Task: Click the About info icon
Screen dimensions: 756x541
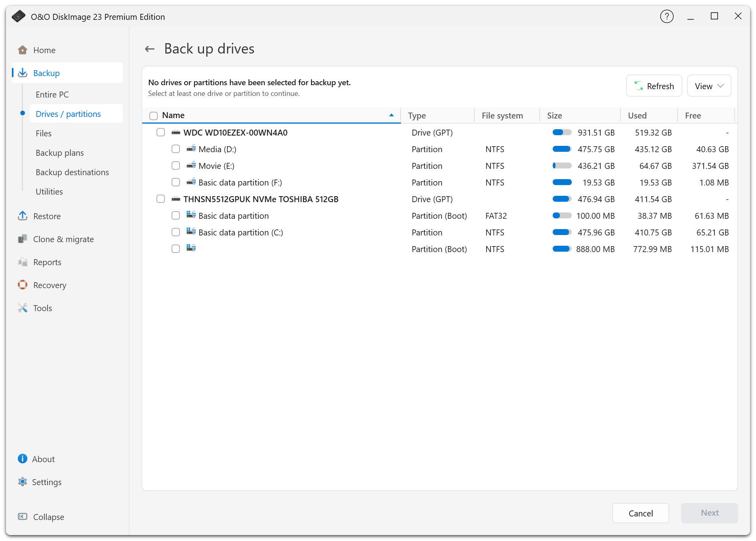Action: pos(23,459)
